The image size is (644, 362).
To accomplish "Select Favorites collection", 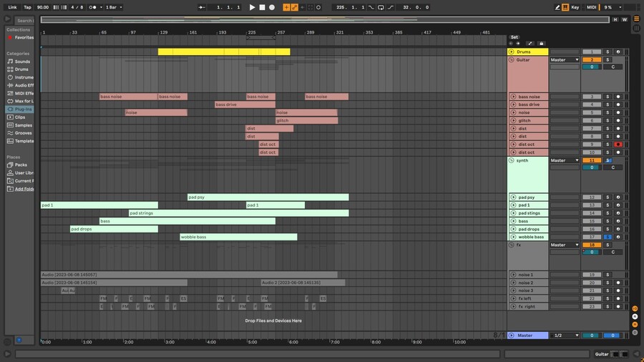I will click(x=21, y=37).
